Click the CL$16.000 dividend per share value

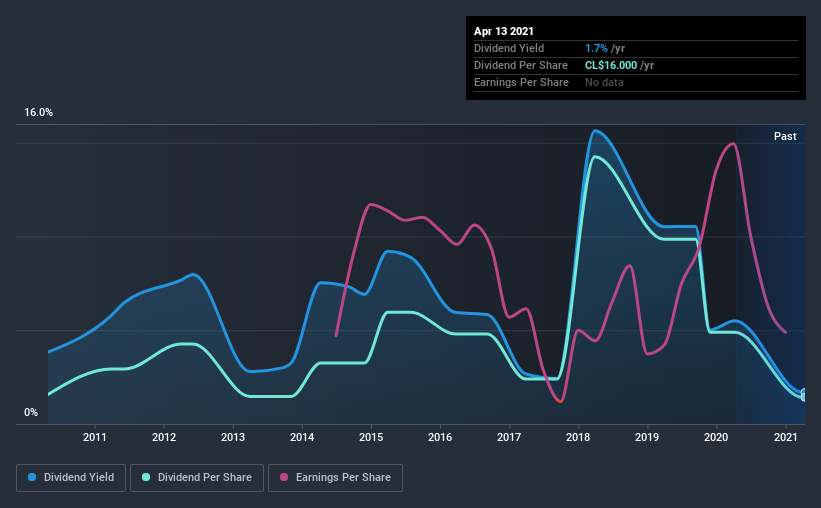(611, 65)
